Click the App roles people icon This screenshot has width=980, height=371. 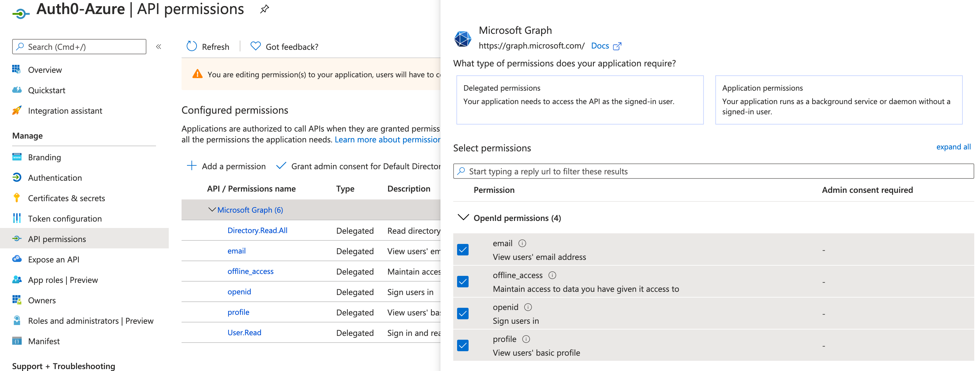pyautogui.click(x=17, y=279)
